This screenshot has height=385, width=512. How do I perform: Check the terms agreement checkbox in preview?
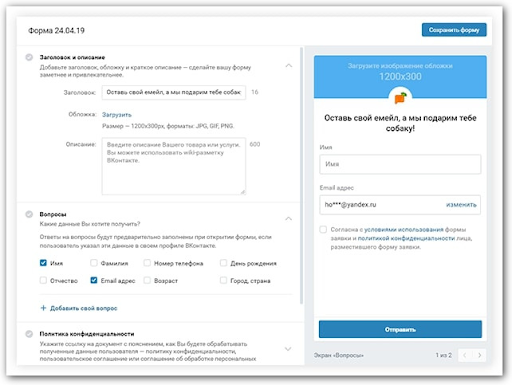coord(323,229)
